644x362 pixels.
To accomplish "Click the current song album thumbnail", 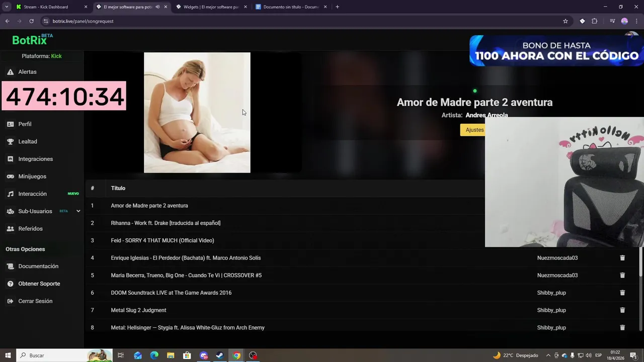I will pyautogui.click(x=197, y=113).
